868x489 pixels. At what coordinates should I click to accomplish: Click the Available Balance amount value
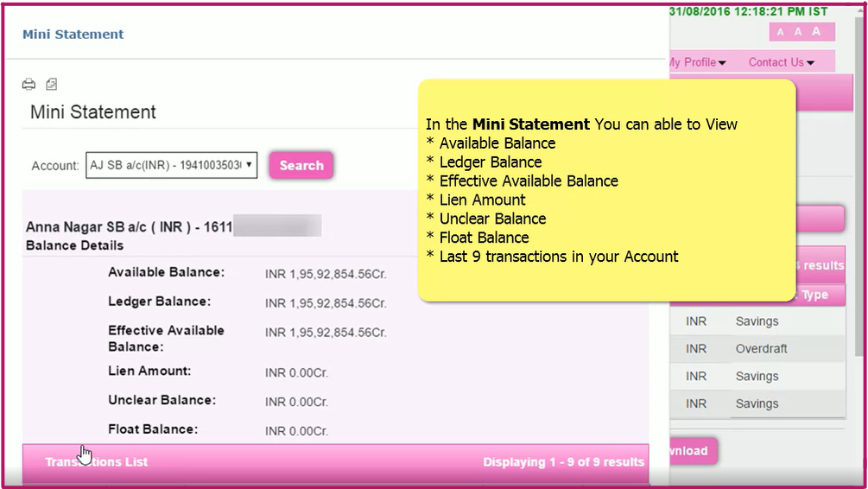326,274
